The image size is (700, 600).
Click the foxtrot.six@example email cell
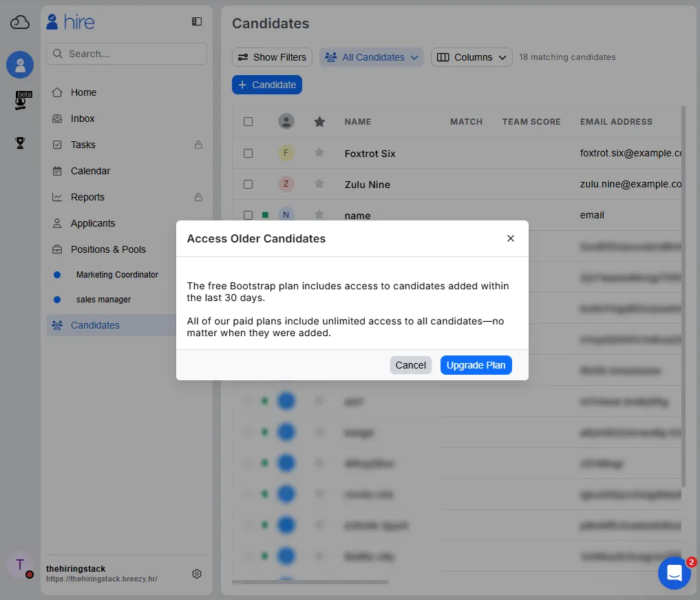(x=630, y=153)
